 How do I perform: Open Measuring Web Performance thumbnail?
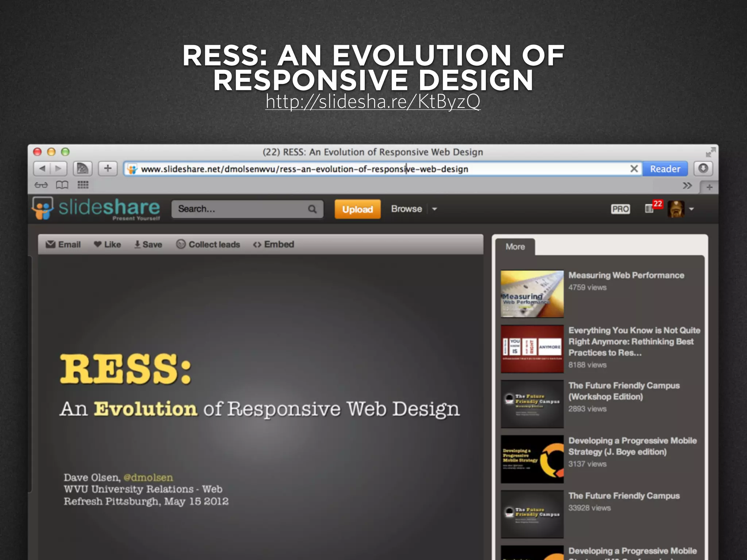coord(532,294)
